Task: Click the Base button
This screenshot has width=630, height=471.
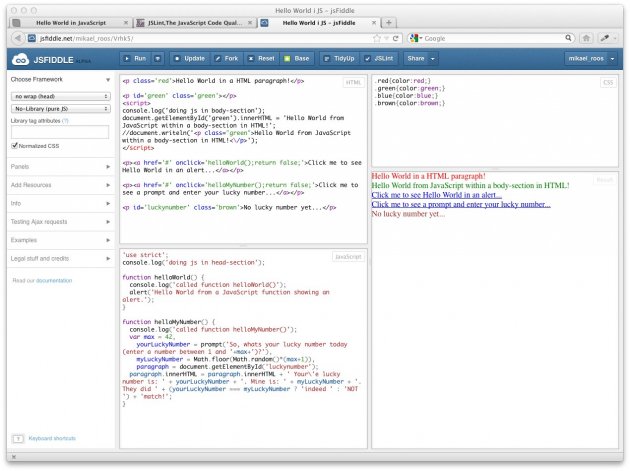Action: 297,59
